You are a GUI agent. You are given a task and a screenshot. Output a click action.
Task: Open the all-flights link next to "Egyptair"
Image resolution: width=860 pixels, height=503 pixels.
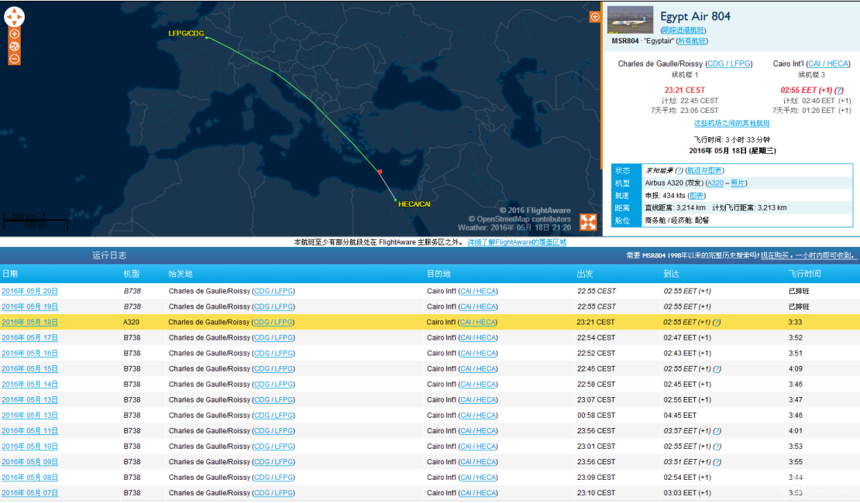tap(692, 41)
